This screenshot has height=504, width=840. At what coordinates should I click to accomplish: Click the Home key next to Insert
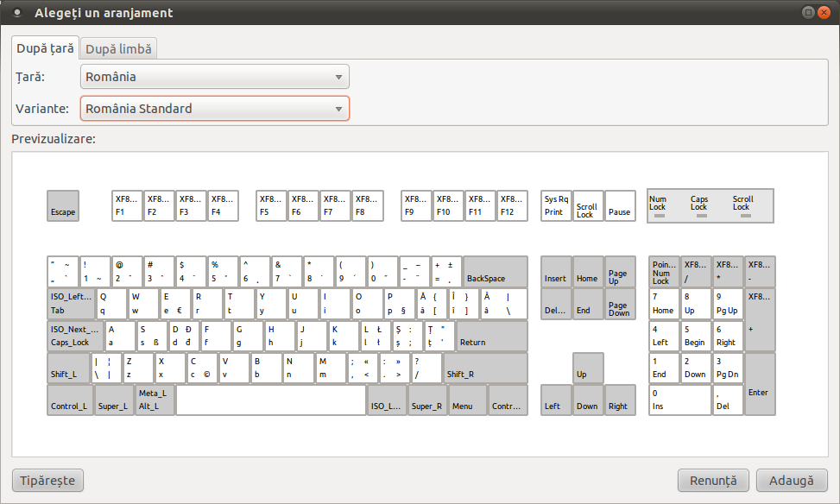[x=588, y=272]
